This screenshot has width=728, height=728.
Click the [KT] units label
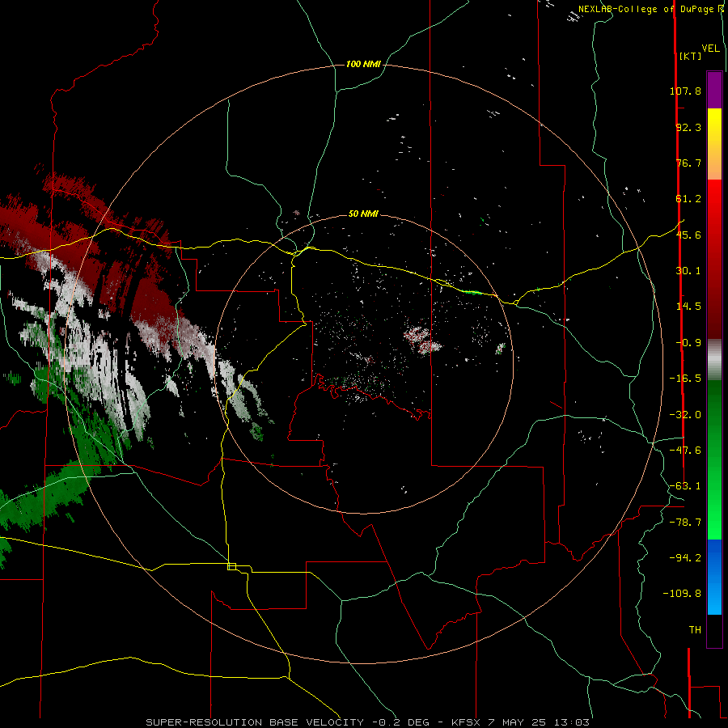coord(690,56)
